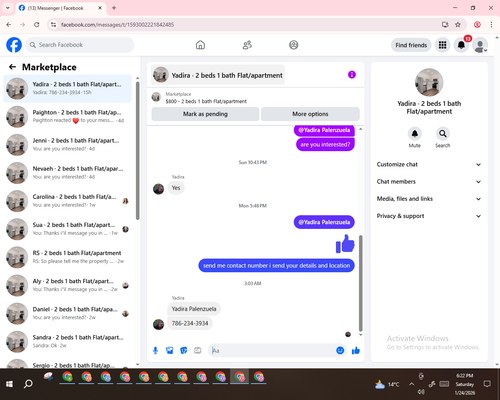The image size is (500, 400).
Task: Open the volume speaker tray icon
Action: [x=421, y=392]
